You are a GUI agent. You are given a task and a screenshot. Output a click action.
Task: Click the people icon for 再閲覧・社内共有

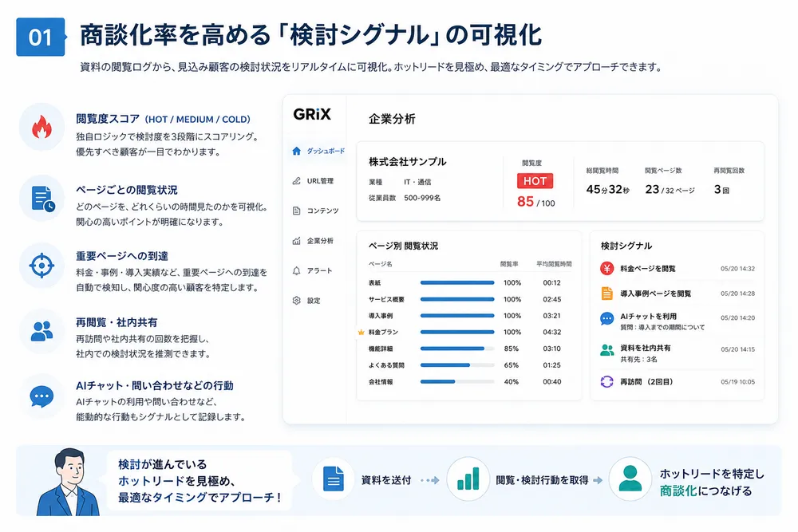point(41,331)
